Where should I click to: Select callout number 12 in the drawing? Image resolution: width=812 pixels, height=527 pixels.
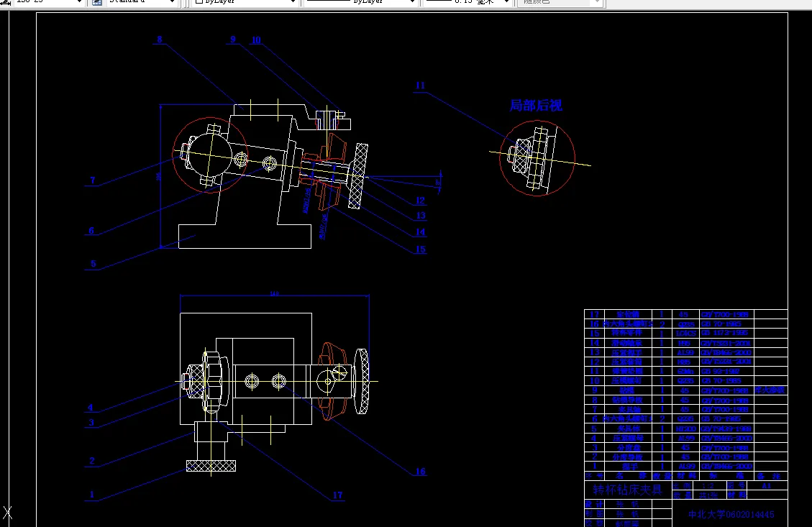click(x=420, y=201)
